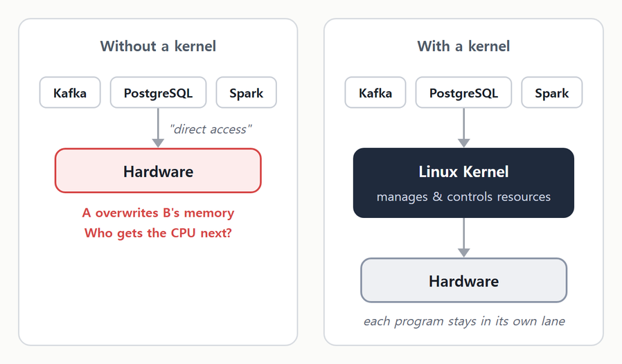Screen dimensions: 622x364
Task: Click 'each program stays in its own lane' caption
Action: (464, 321)
